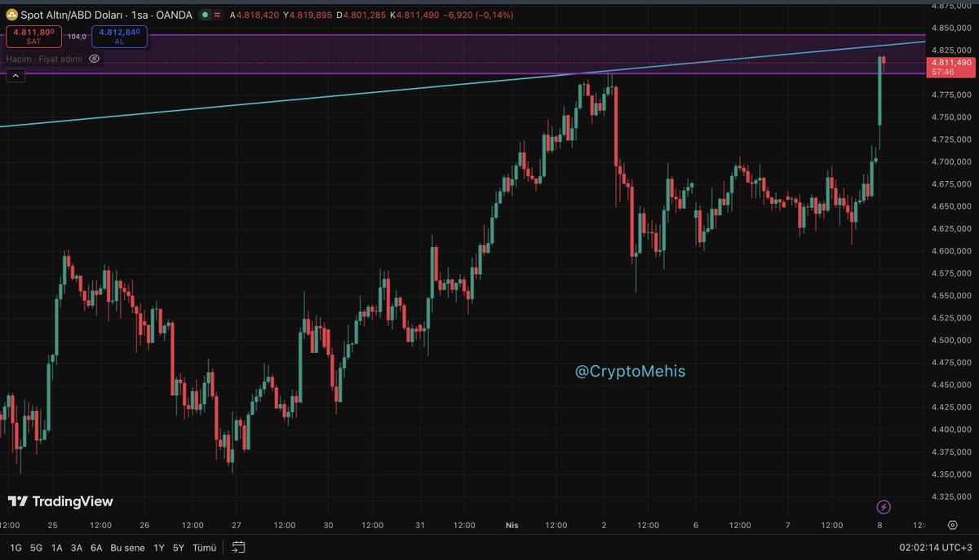
Task: Open the go-to-date calendar icon
Action: 238,547
